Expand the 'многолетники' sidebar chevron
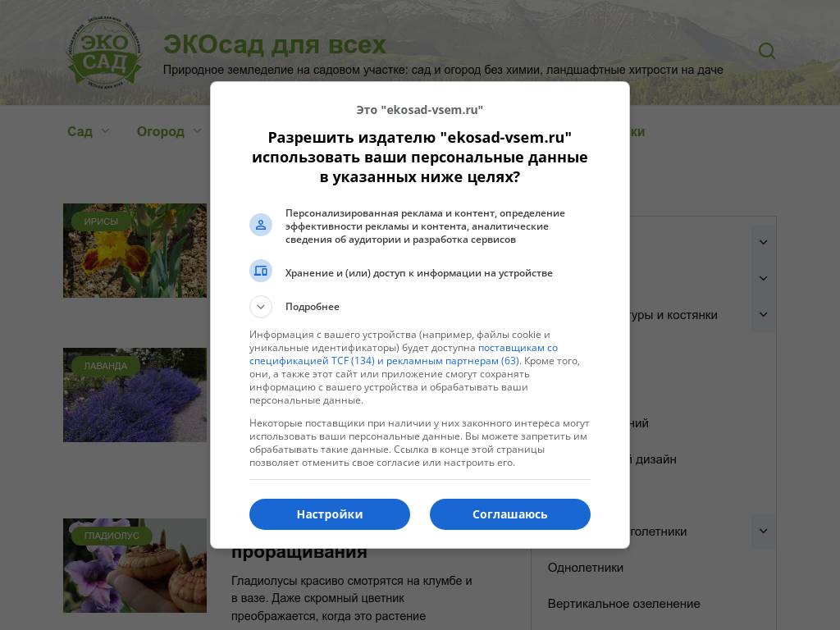840x630 pixels. point(764,532)
